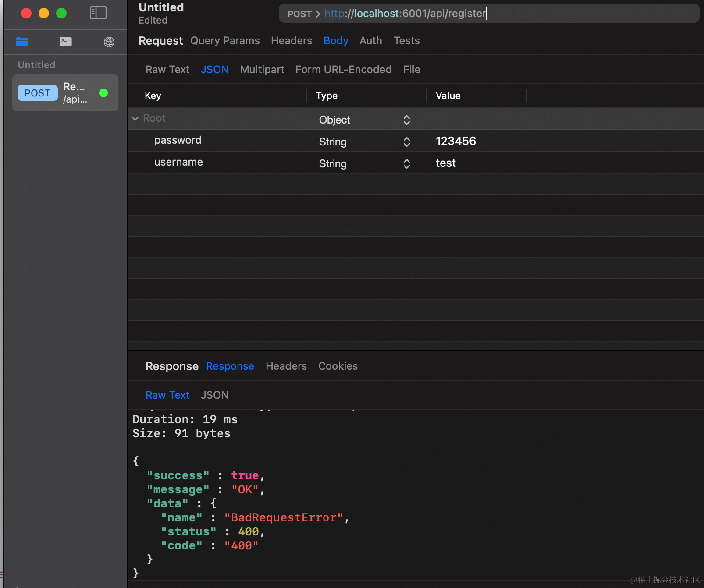
Task: Open the String type dropdown for username
Action: click(365, 164)
